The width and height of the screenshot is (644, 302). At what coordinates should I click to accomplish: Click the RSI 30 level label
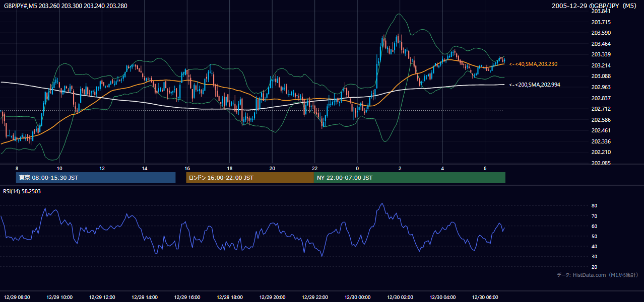[x=594, y=257]
